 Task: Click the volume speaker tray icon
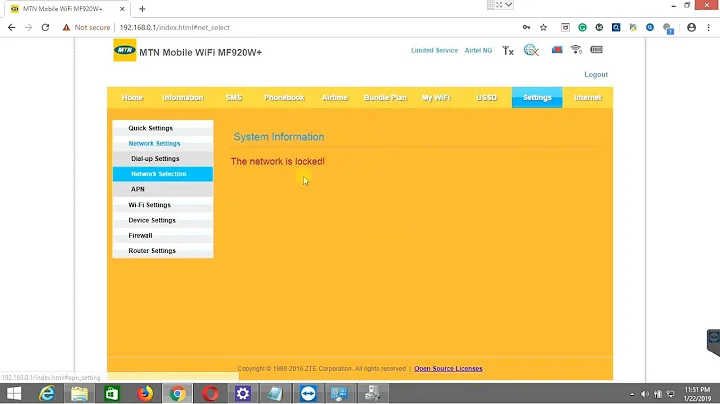[x=645, y=394]
